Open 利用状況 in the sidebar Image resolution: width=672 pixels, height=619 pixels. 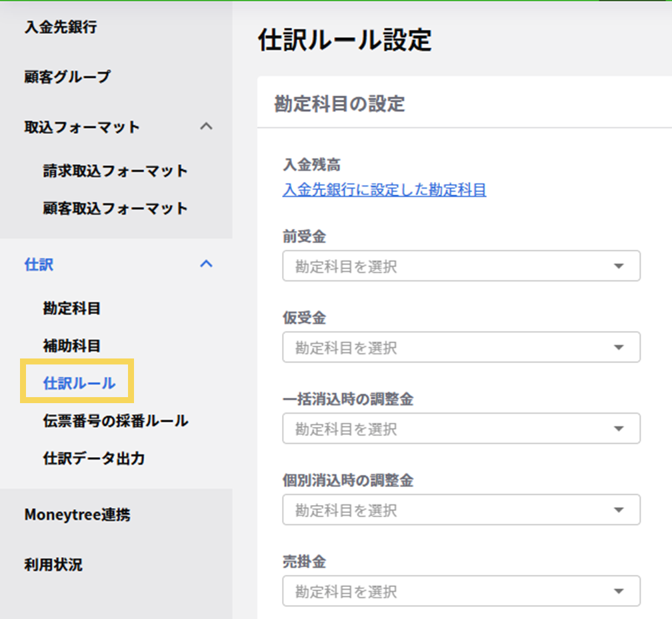[x=53, y=565]
